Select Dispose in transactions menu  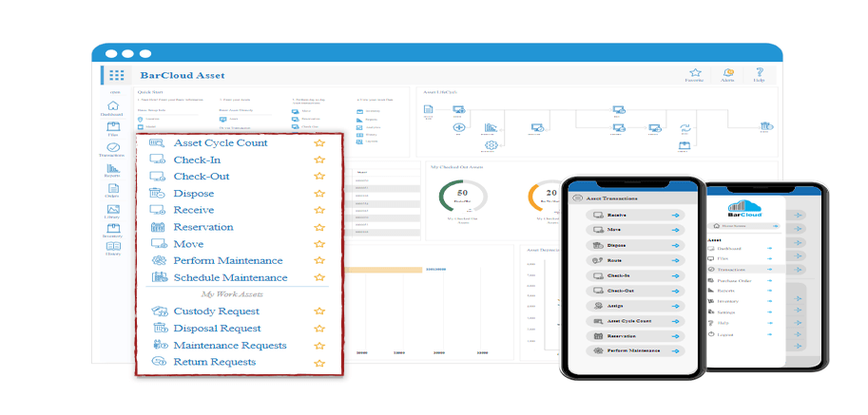pyautogui.click(x=194, y=194)
